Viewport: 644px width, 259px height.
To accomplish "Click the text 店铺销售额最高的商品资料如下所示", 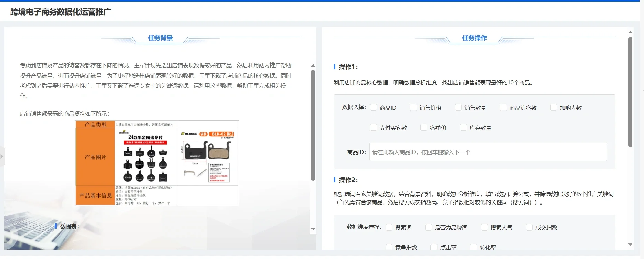I will click(64, 114).
